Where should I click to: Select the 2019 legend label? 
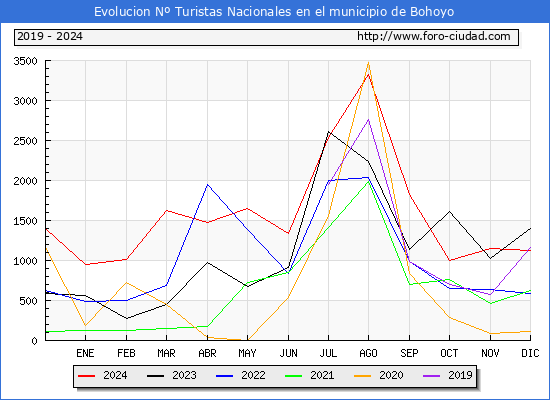[460, 375]
